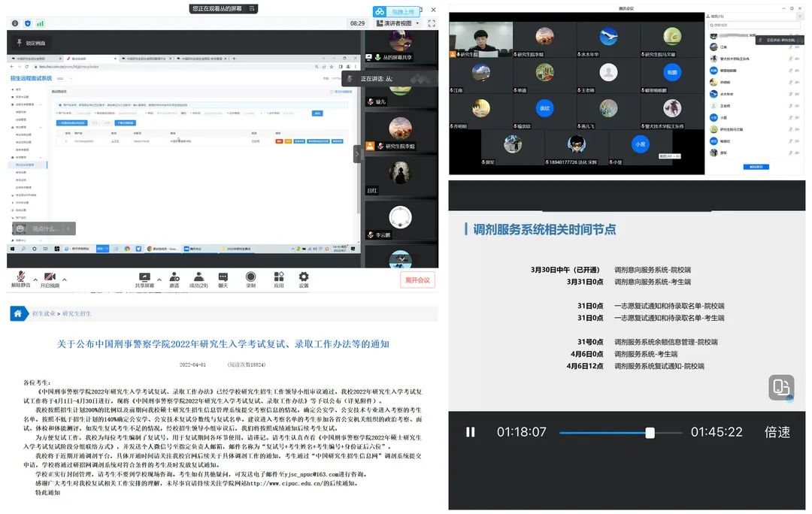This screenshot has height=514, width=812.
Task: Select 18940177726 法化 tile in grid
Action: 577,147
